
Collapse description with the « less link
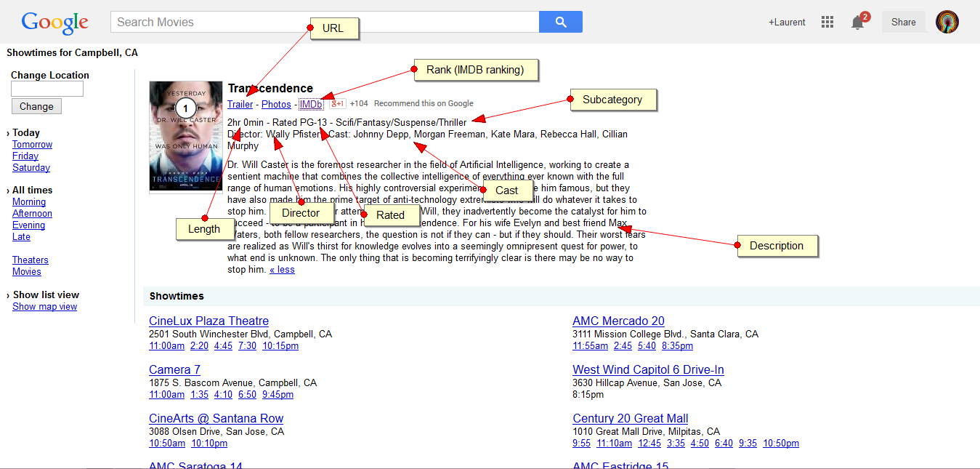282,270
